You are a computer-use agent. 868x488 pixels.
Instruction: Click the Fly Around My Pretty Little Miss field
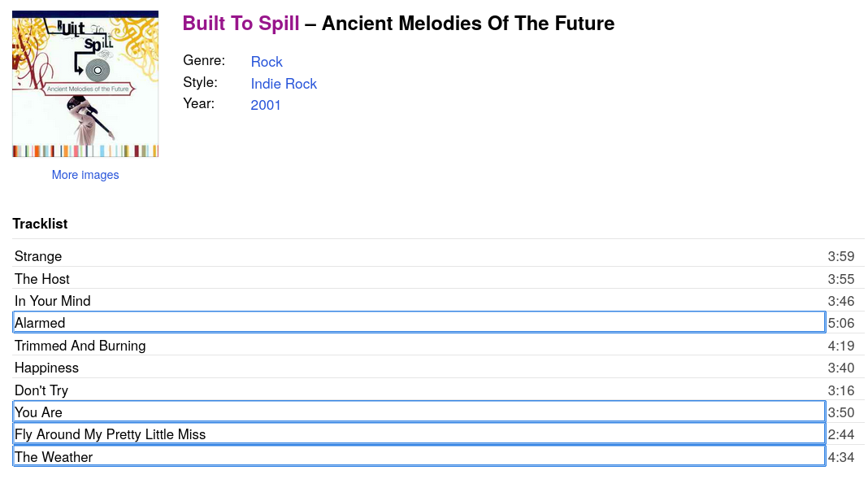pos(419,434)
